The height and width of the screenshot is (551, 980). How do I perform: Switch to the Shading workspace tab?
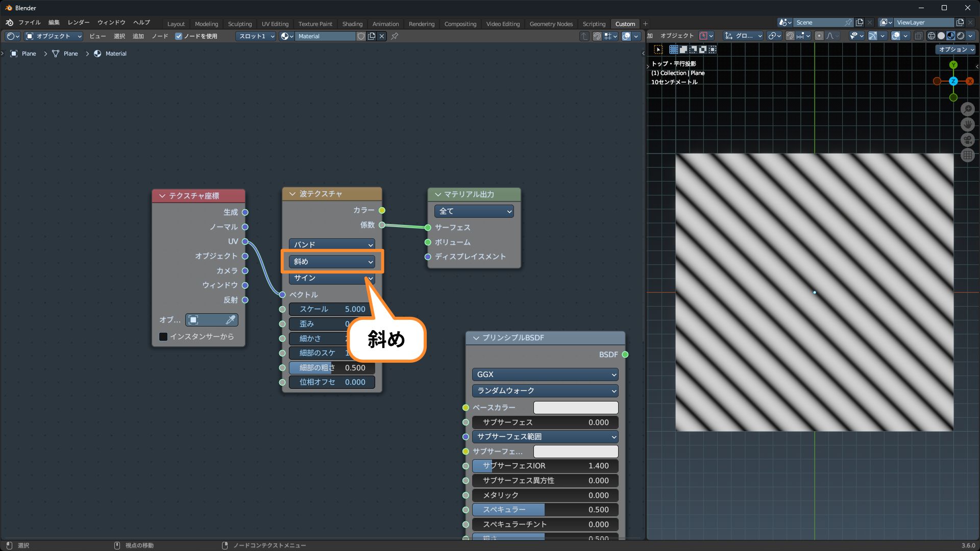(352, 24)
